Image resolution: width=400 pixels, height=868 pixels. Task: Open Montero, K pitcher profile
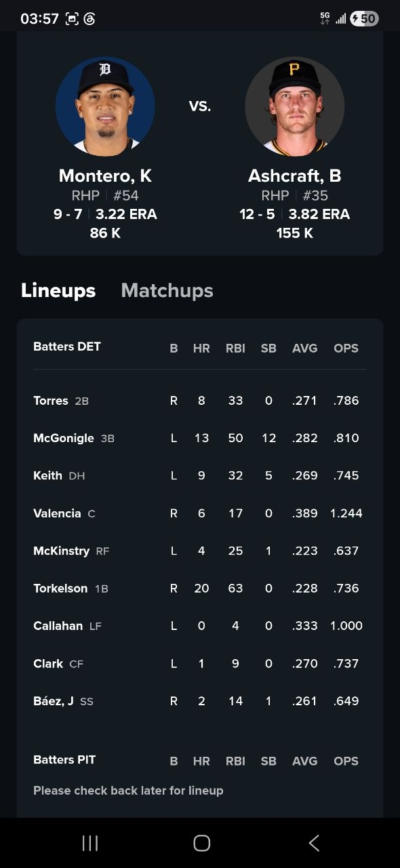point(105,176)
